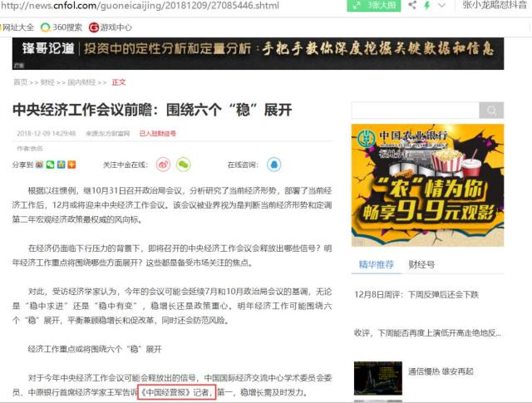Click the source link beside the date
532x403 pixels.
[108, 133]
